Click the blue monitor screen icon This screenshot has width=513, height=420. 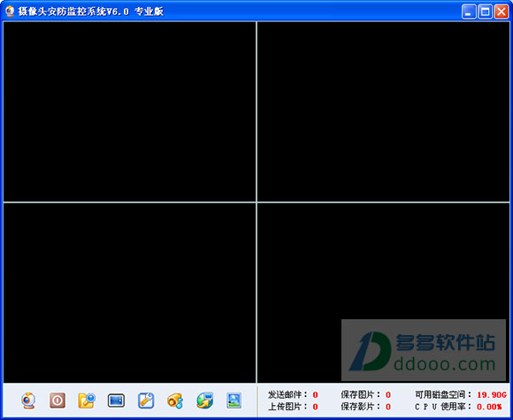coord(116,401)
